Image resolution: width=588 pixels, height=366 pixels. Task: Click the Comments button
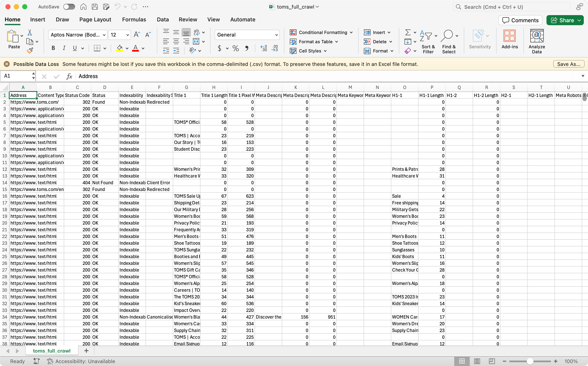(520, 20)
